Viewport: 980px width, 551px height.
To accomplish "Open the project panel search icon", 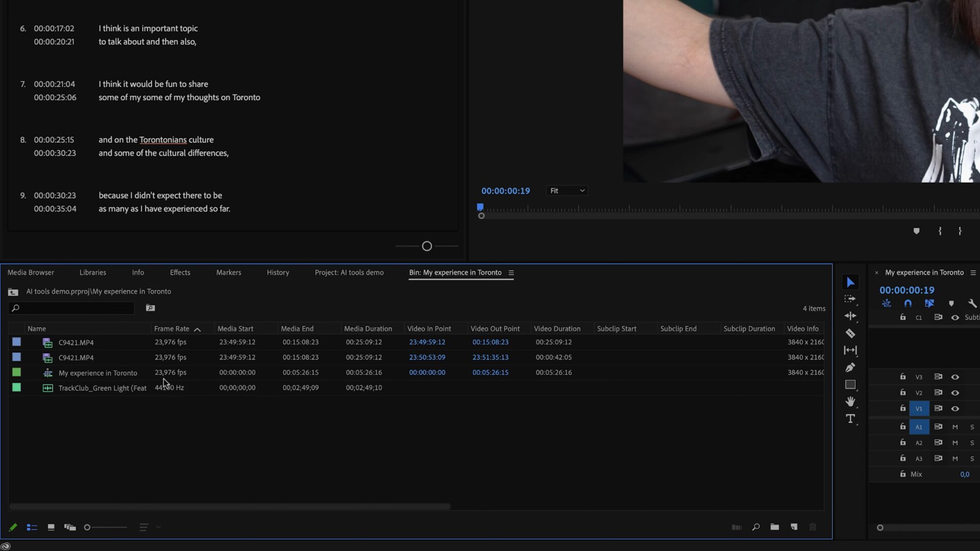I will tap(756, 527).
